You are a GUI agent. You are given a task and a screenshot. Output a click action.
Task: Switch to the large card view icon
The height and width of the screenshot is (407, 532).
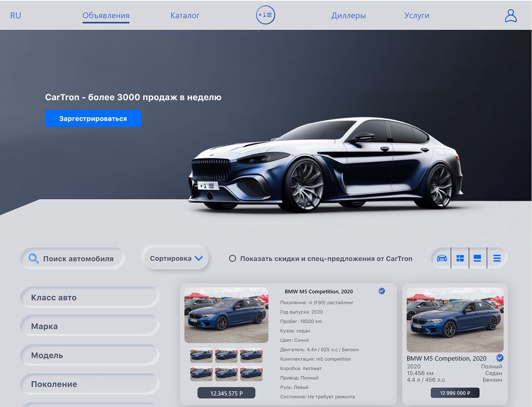[x=477, y=258]
